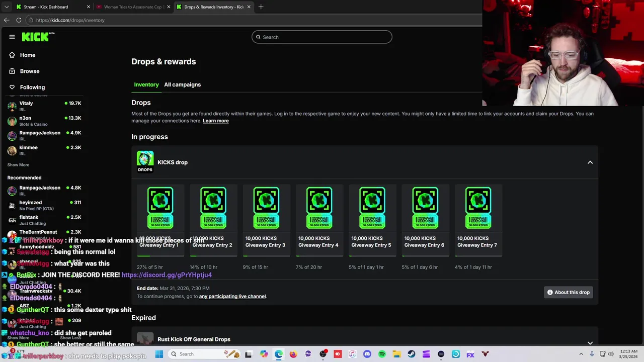
Task: Select Giveaway Entry 2 drop image
Action: pos(213,208)
